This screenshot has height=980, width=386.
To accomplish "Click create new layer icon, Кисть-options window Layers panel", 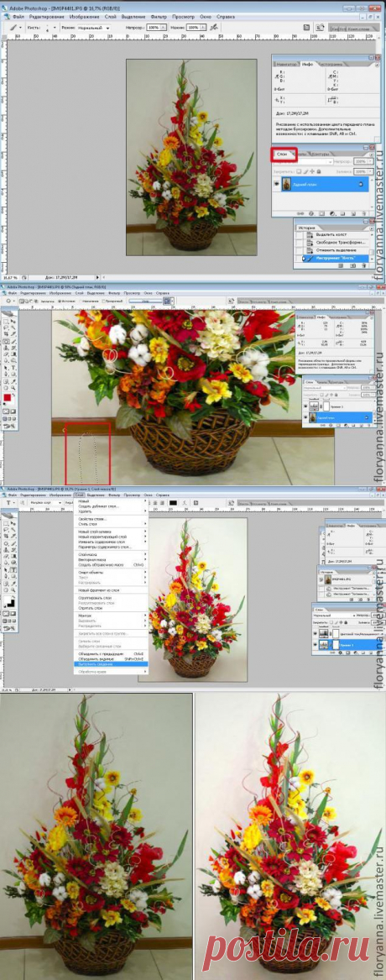I will (353, 214).
